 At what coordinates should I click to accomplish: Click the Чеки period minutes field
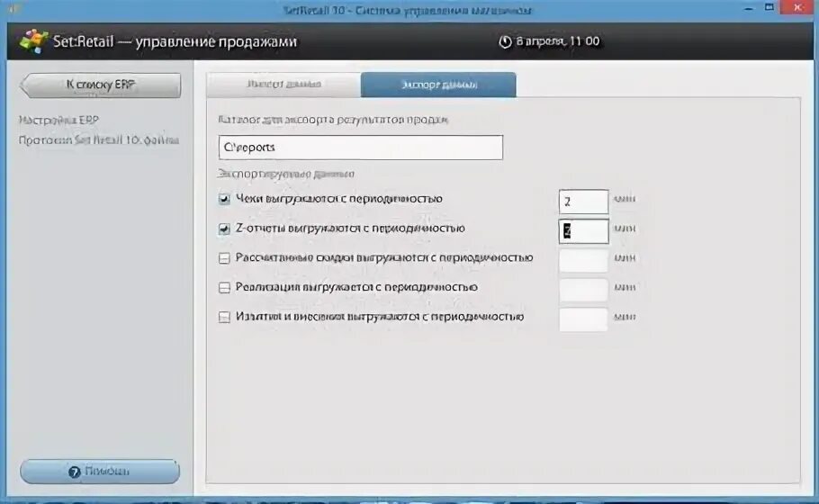pos(583,202)
